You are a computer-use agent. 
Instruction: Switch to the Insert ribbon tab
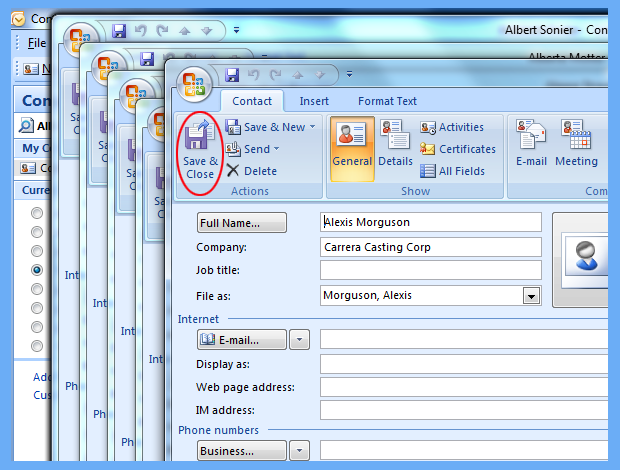314,101
